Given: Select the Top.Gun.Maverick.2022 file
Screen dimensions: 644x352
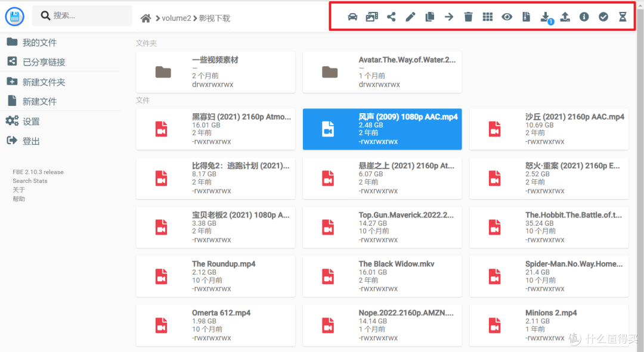Looking at the screenshot, I should (x=382, y=228).
